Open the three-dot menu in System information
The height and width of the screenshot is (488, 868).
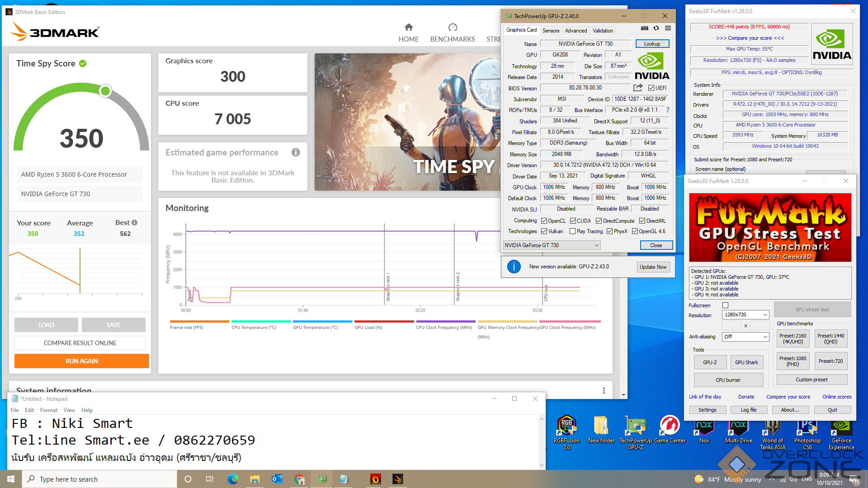(x=604, y=390)
